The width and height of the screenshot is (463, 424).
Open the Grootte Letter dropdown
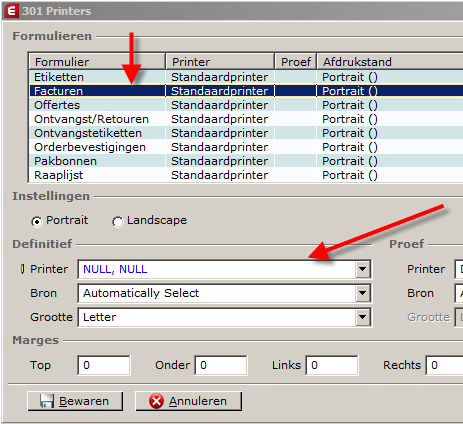pyautogui.click(x=363, y=317)
